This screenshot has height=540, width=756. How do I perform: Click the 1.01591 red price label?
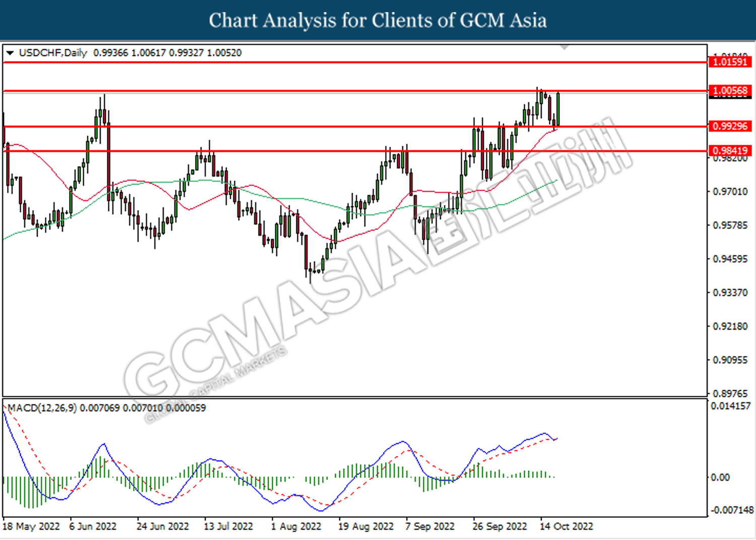[x=730, y=62]
